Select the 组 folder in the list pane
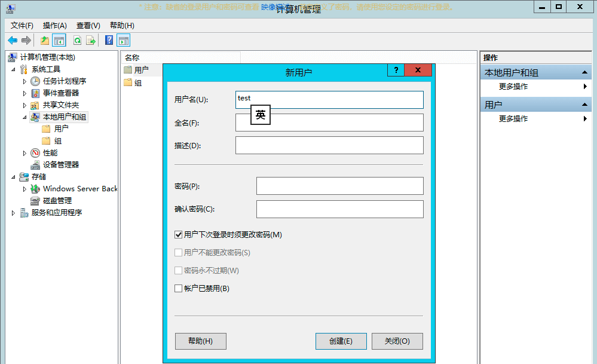The height and width of the screenshot is (364, 597). [133, 82]
